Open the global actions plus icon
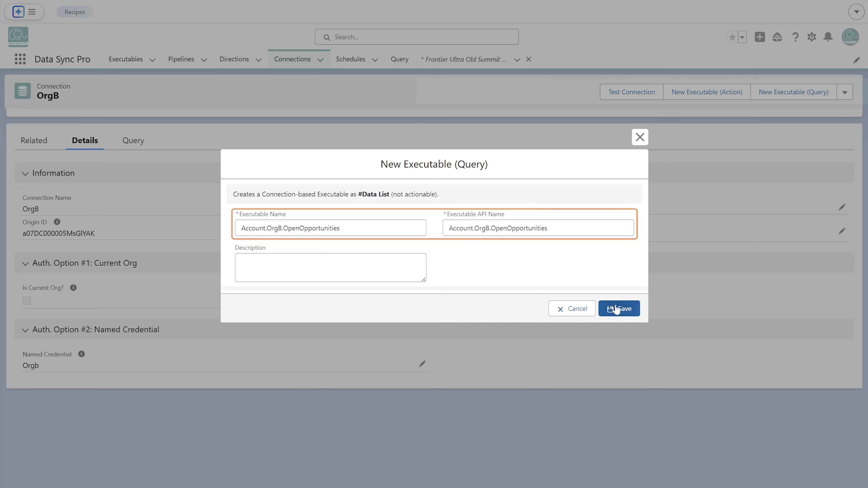This screenshot has height=488, width=868. pyautogui.click(x=760, y=37)
